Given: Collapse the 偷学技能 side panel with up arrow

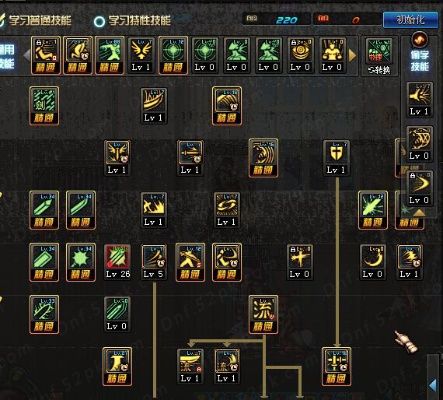Looking at the screenshot, I should point(419,212).
